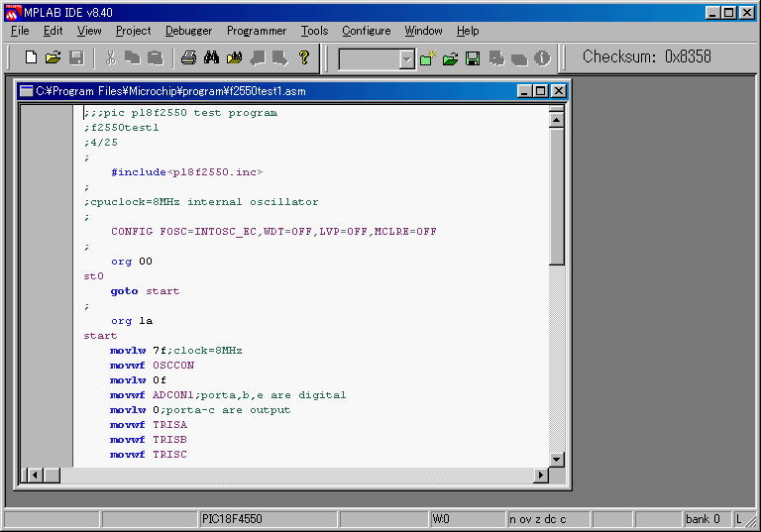Open the File menu

20,31
